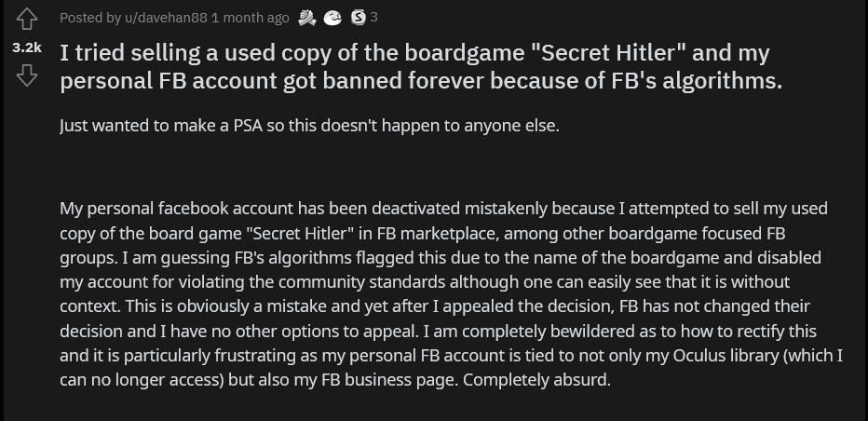868x421 pixels.
Task: Click the 'Just wanted to make a PSA' line
Action: pos(309,125)
